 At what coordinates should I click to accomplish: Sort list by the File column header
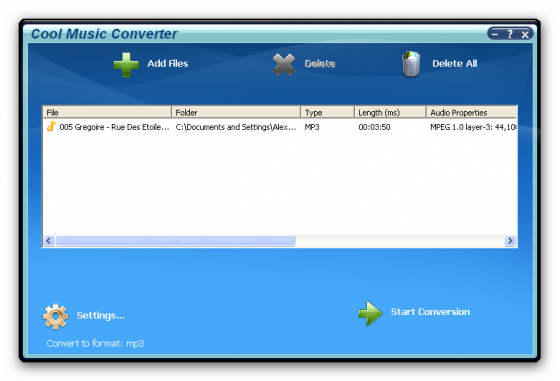[x=107, y=112]
